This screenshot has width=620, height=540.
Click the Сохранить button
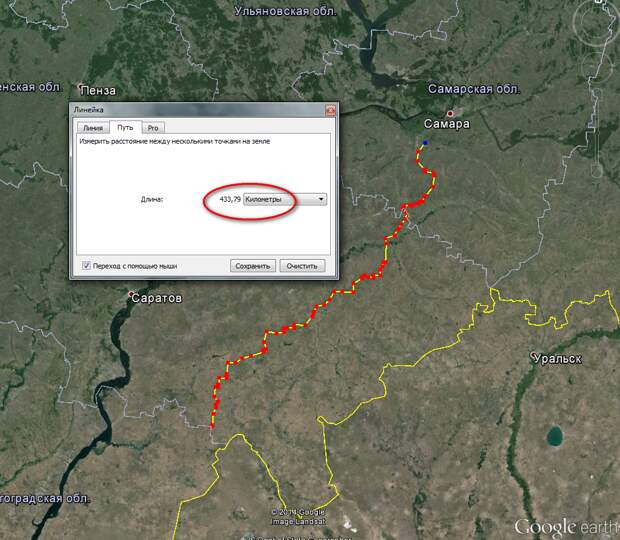coord(253,266)
